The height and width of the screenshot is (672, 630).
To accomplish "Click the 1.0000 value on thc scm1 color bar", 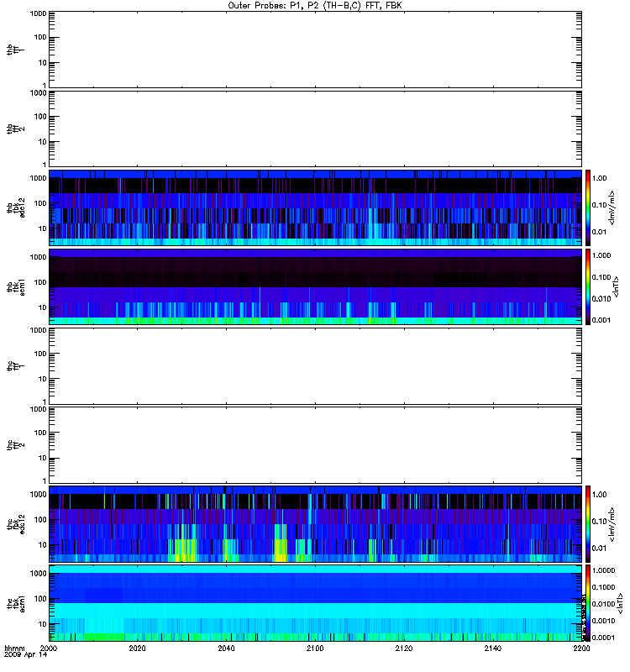I will tap(603, 570).
